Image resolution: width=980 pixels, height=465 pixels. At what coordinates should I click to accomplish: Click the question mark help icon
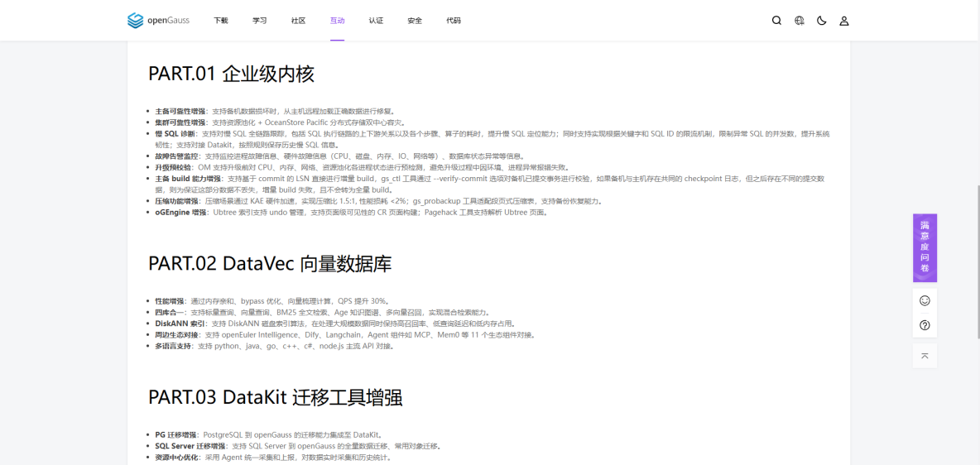pyautogui.click(x=925, y=325)
